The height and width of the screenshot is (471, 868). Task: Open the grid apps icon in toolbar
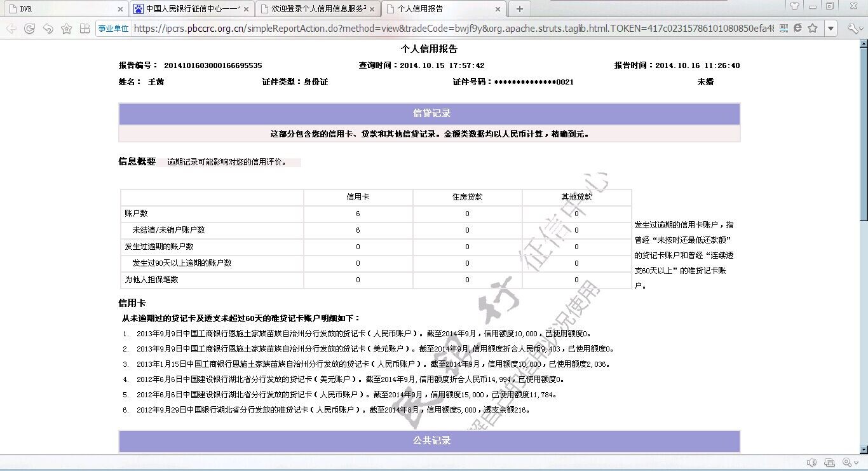[x=85, y=29]
